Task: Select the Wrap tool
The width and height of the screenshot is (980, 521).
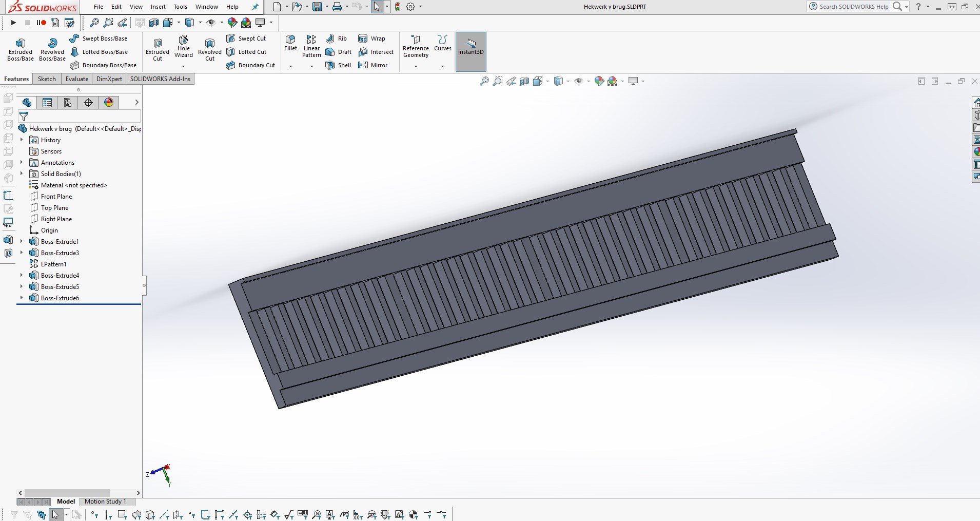Action: pyautogui.click(x=372, y=38)
